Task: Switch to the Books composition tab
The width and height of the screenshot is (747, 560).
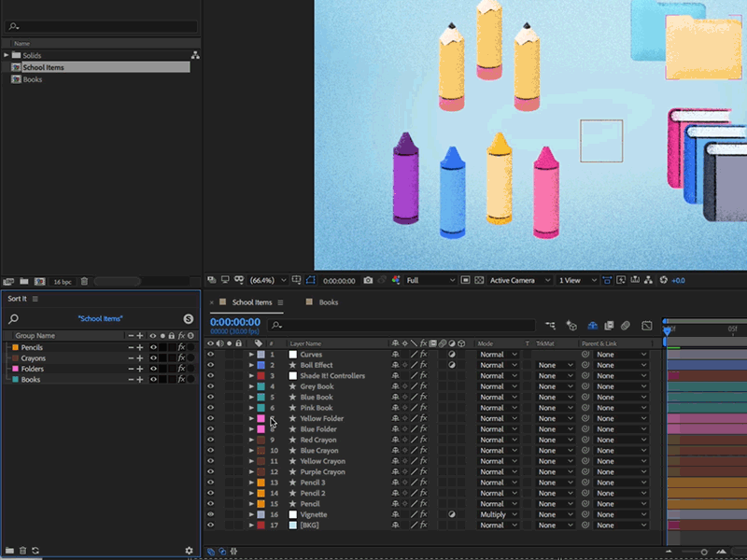Action: [x=328, y=302]
